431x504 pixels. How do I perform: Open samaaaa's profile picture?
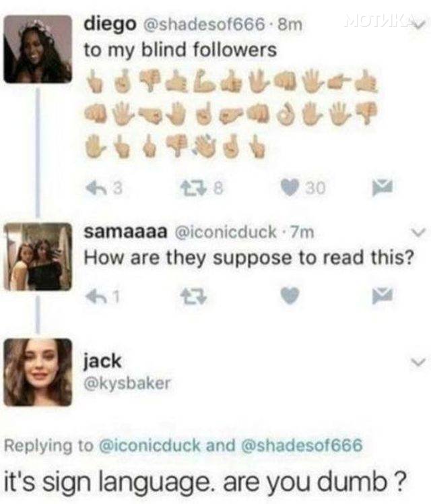coord(38,257)
